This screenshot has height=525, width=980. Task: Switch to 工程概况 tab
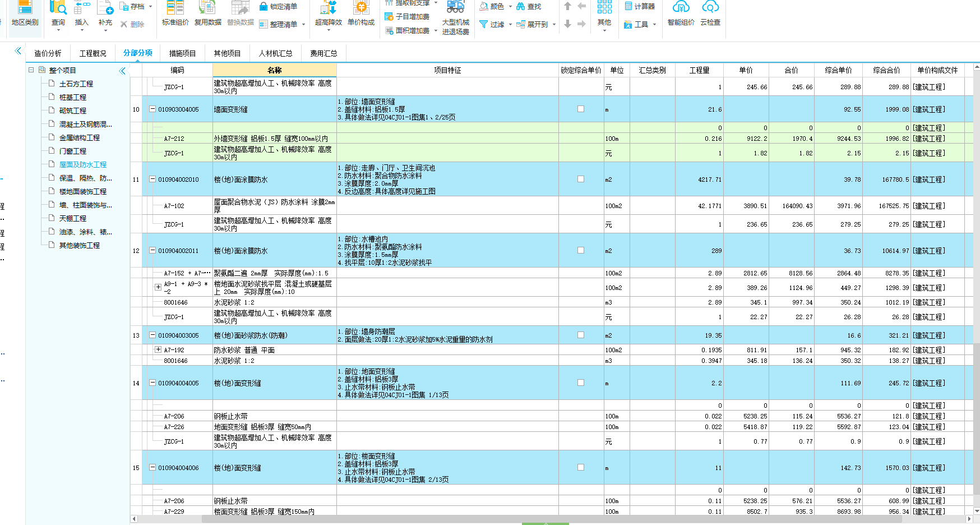(93, 53)
